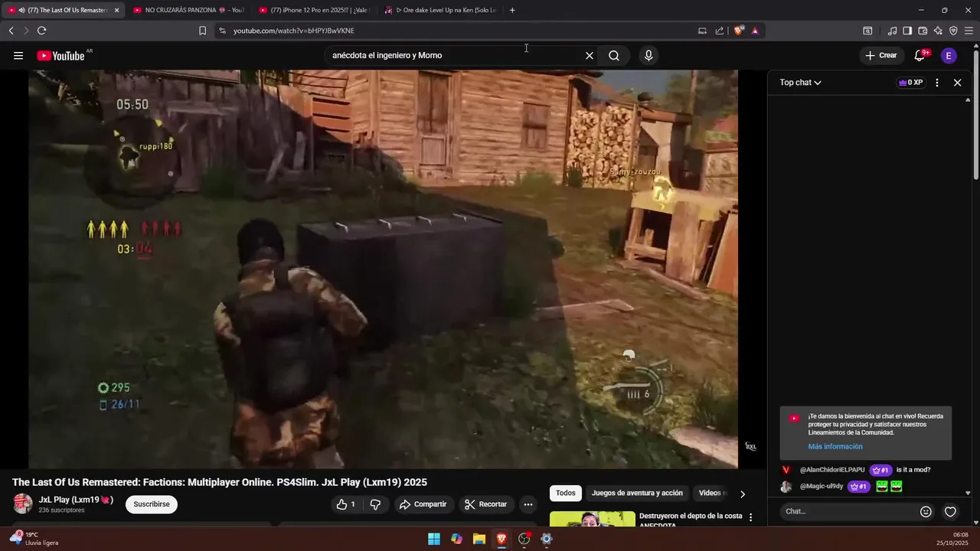Open YouTube notifications bell
Screen dimensions: 980x551
(920, 55)
